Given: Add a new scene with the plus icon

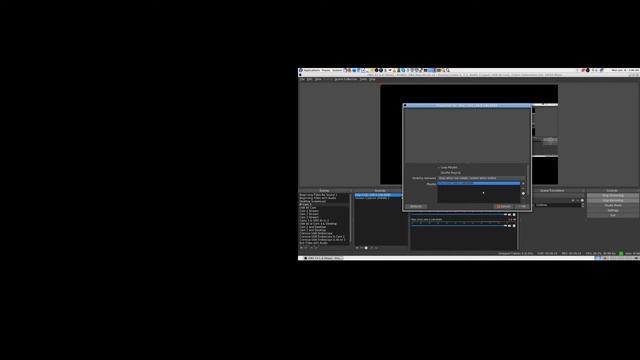Looking at the screenshot, I should (x=301, y=248).
